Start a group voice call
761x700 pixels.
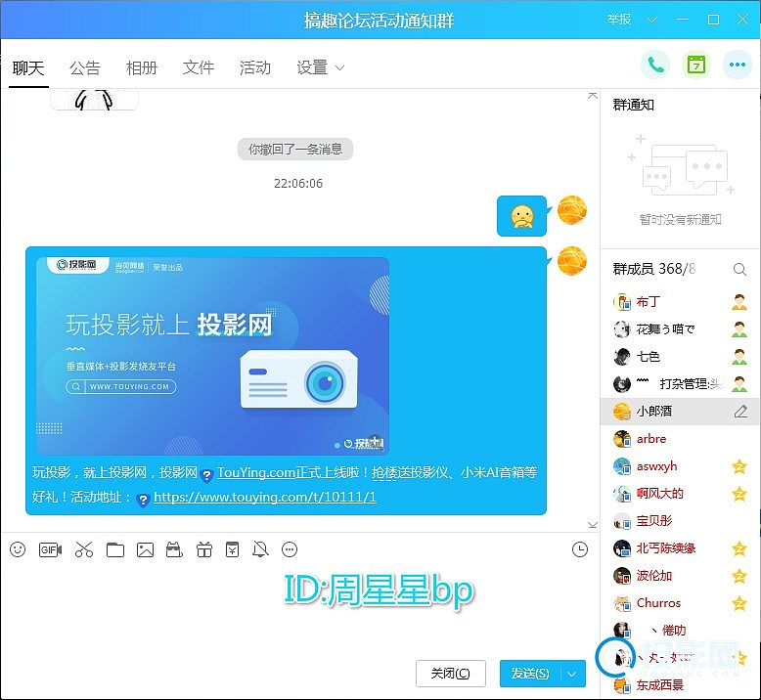pyautogui.click(x=655, y=65)
